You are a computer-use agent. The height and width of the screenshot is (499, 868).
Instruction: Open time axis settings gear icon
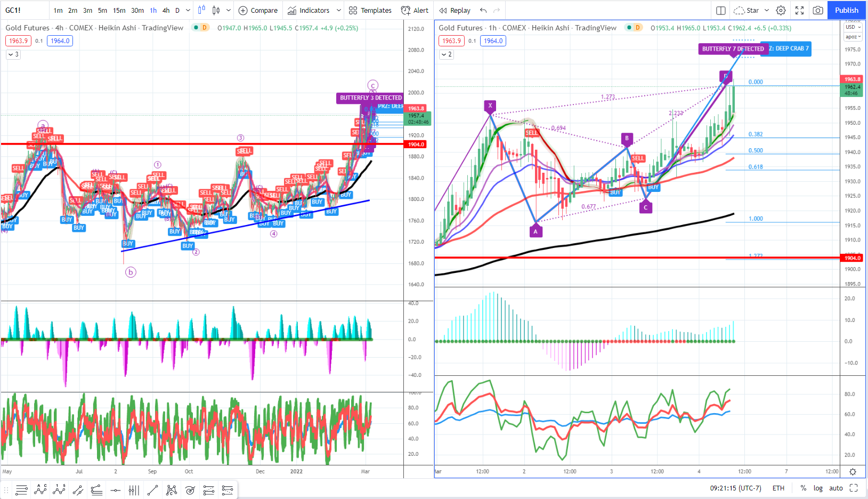click(853, 472)
